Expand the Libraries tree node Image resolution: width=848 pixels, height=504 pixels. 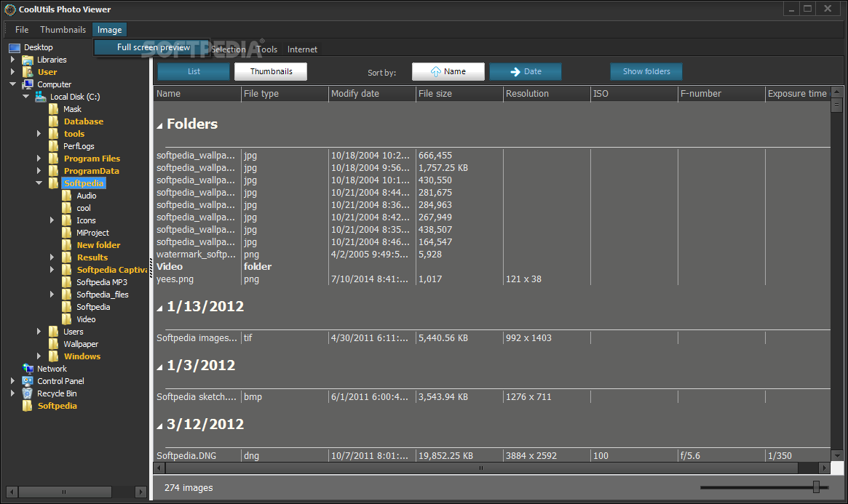[12, 60]
